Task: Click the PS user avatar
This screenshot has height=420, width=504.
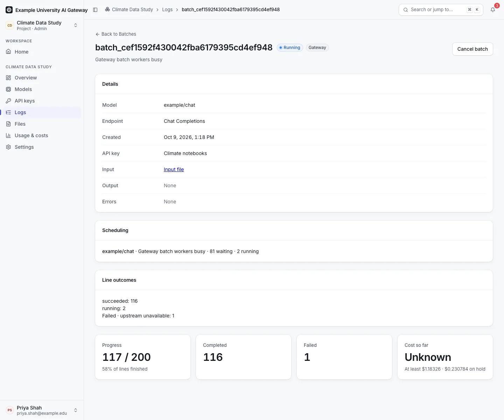Action: coord(10,410)
